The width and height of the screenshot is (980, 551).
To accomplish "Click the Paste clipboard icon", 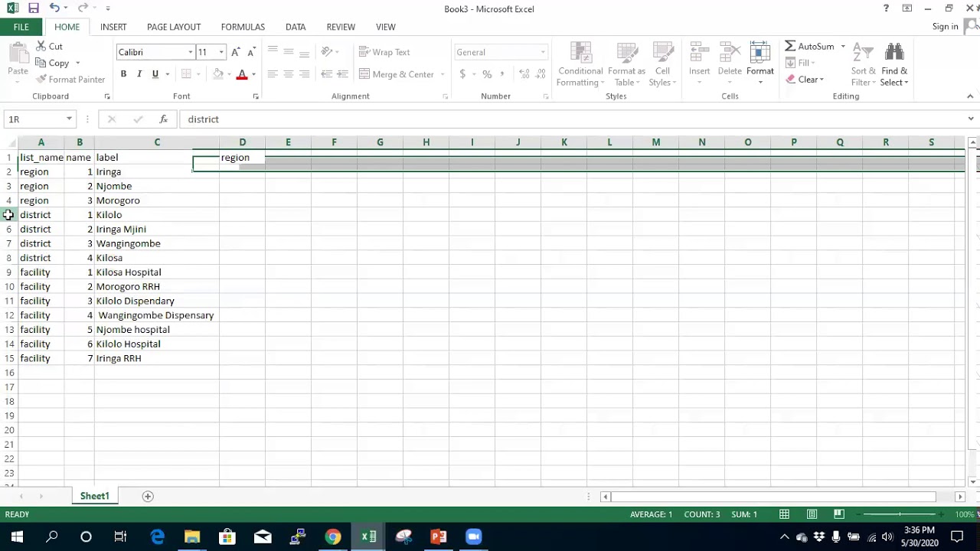I will (18, 54).
